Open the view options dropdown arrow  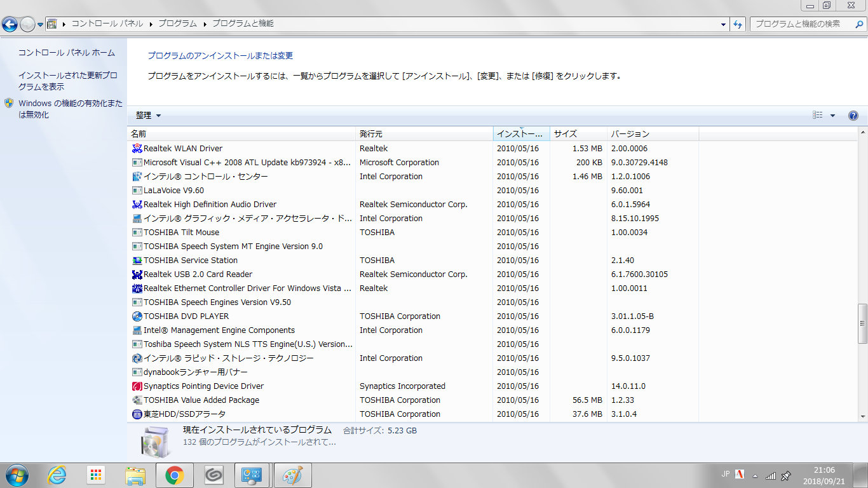pos(833,116)
